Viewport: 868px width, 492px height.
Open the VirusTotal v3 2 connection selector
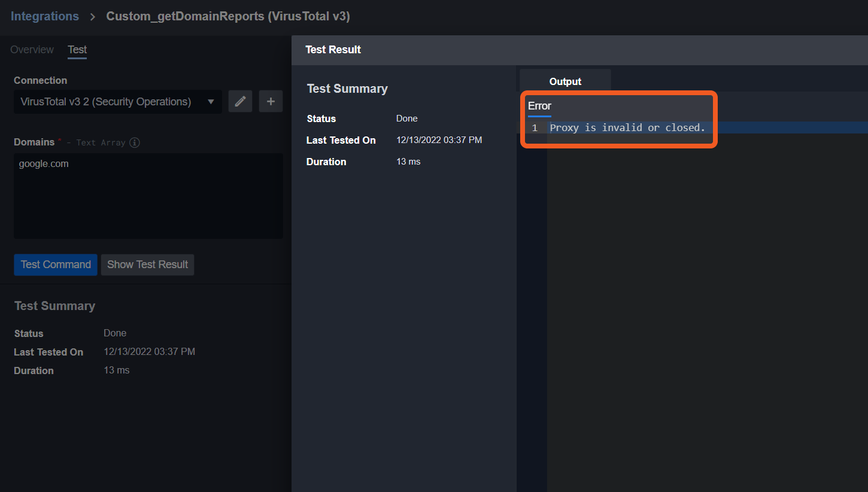[106, 102]
